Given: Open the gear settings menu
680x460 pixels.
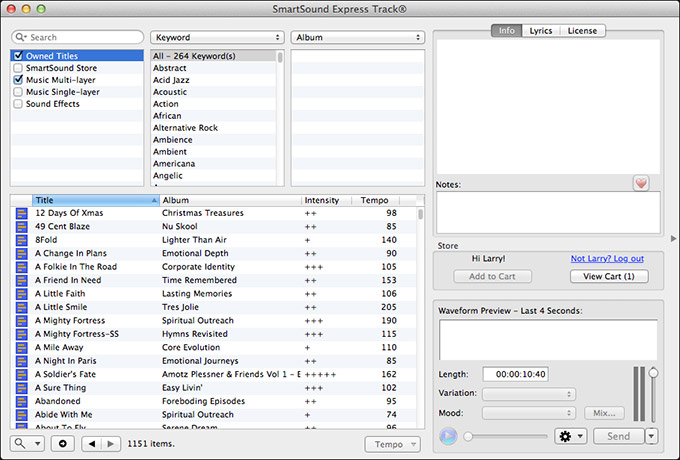Looking at the screenshot, I should (570, 436).
